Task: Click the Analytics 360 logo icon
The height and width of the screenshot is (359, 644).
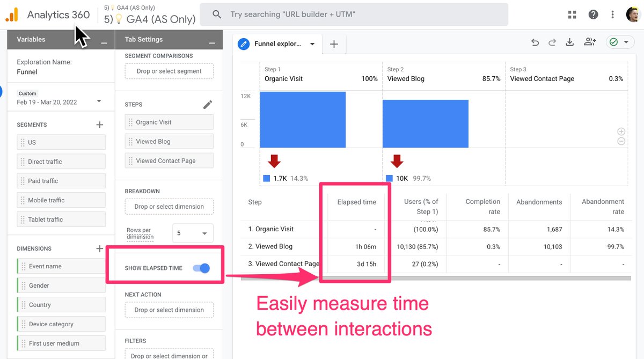Action: [x=12, y=14]
